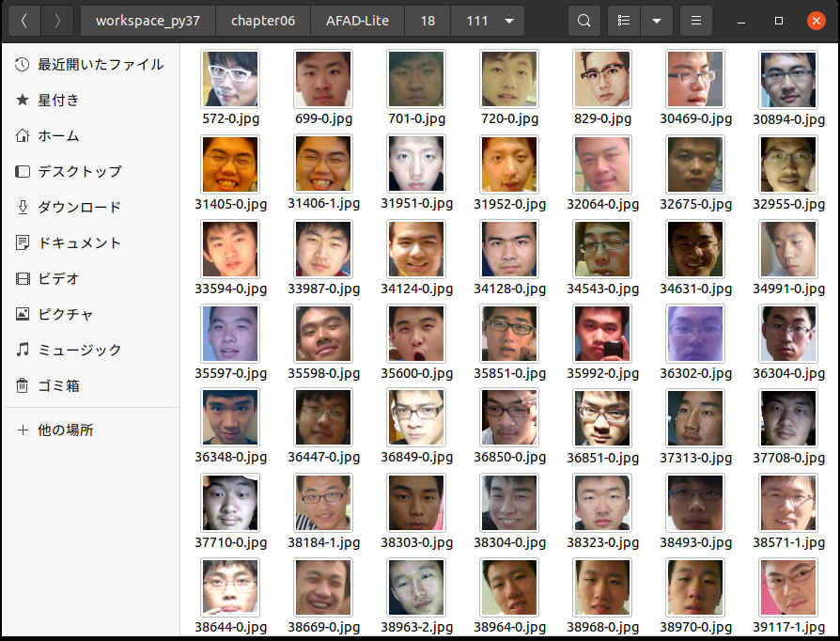Click file name 35597-0.jpg

(x=230, y=373)
